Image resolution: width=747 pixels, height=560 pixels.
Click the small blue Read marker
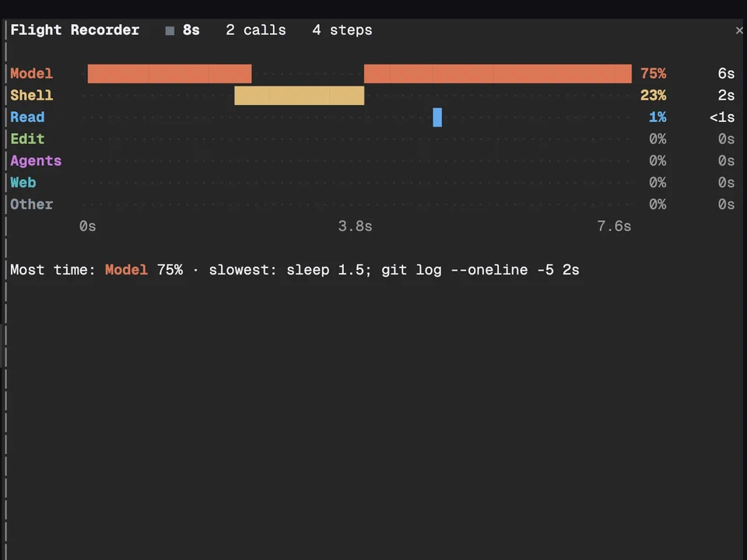(x=437, y=117)
